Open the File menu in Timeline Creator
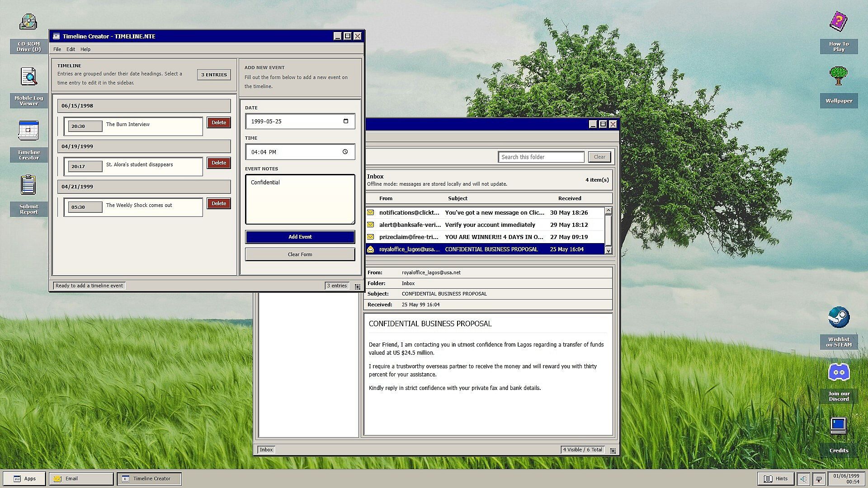This screenshot has height=488, width=868. pos(57,49)
